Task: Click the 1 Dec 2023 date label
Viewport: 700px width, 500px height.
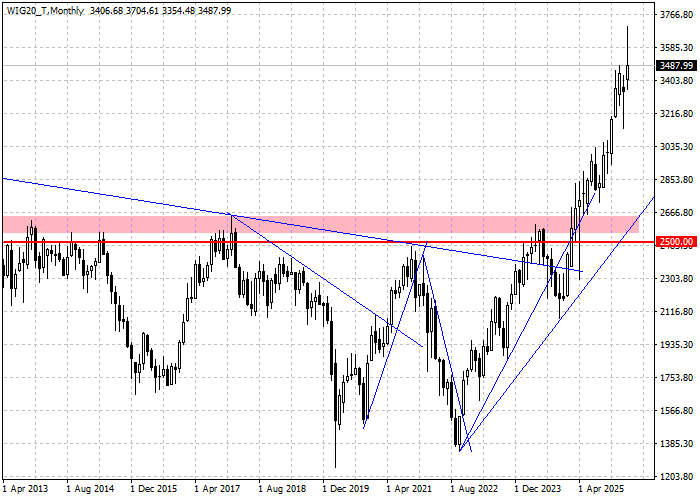Action: click(539, 489)
